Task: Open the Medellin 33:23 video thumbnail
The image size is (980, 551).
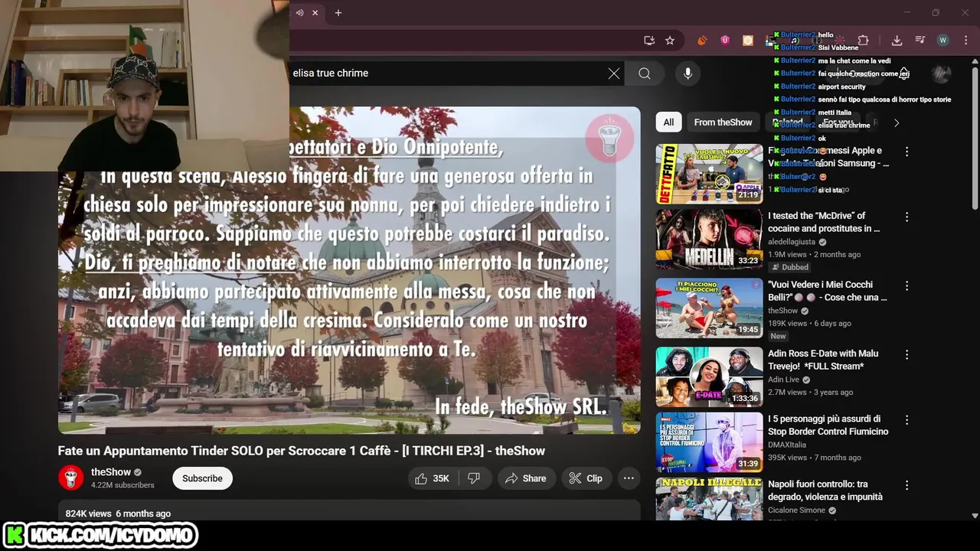Action: click(x=709, y=240)
